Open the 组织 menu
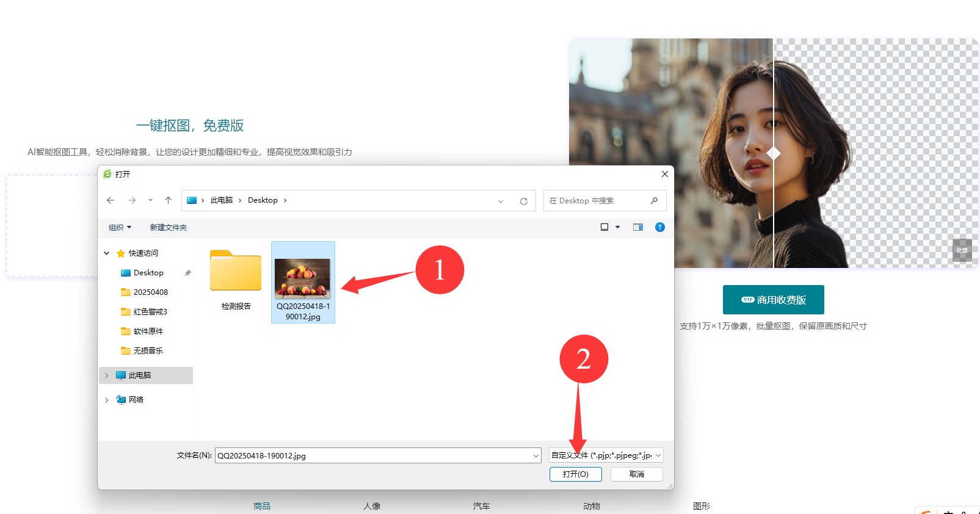This screenshot has width=980, height=514. pyautogui.click(x=120, y=227)
